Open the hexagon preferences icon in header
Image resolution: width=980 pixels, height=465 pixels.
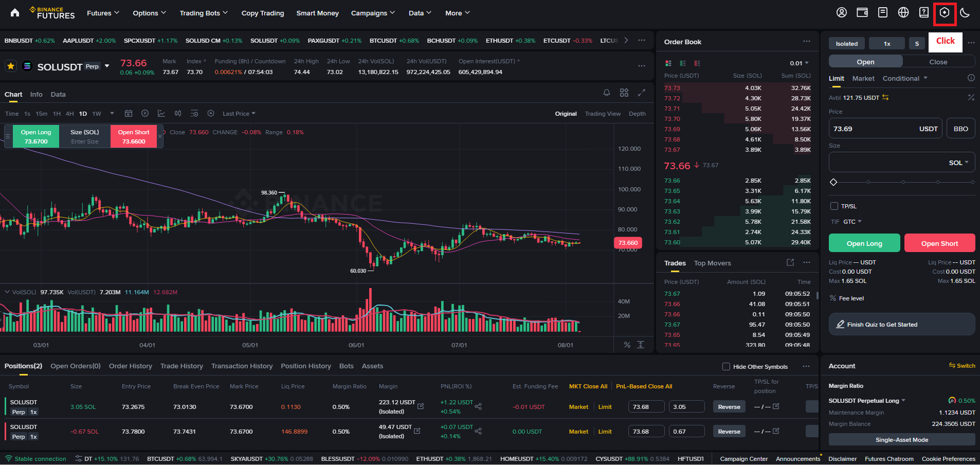coord(945,13)
